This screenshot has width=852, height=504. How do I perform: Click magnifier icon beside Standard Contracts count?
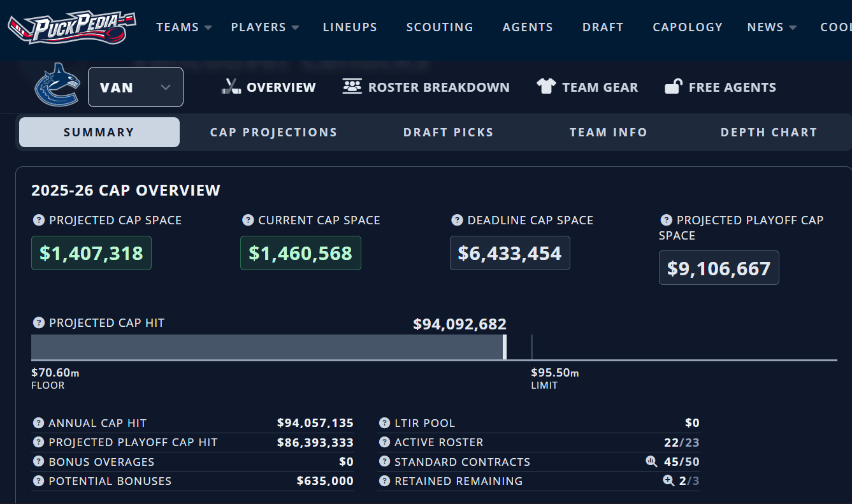coord(651,461)
